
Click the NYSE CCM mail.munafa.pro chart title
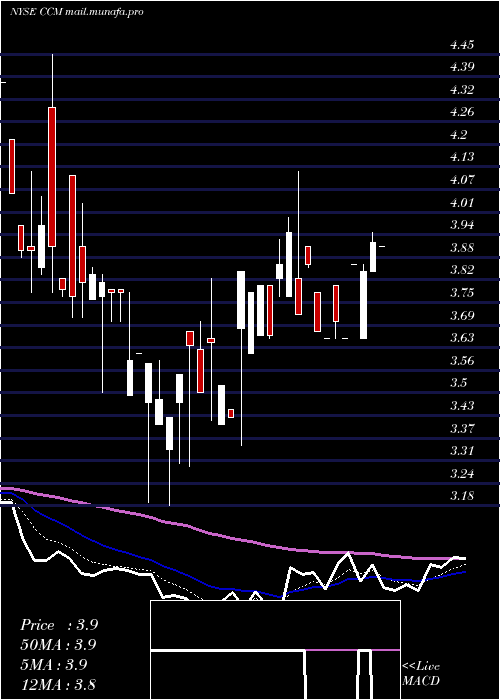[x=76, y=12]
